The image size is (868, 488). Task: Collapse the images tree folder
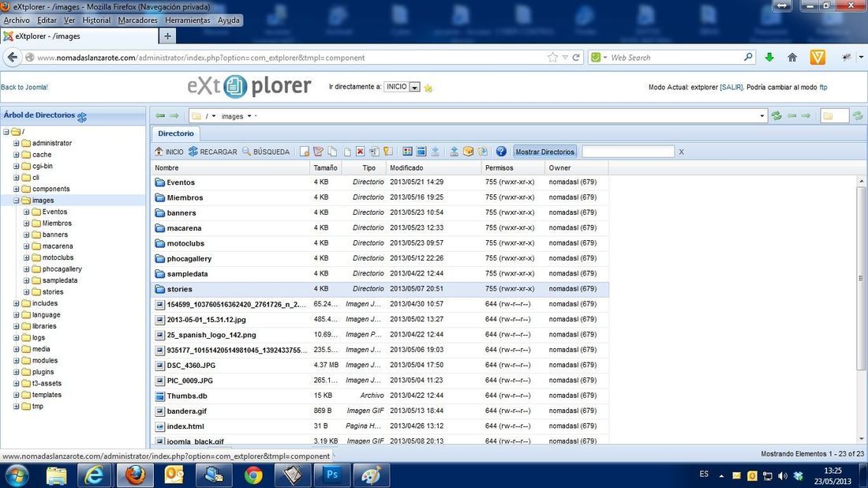16,201
